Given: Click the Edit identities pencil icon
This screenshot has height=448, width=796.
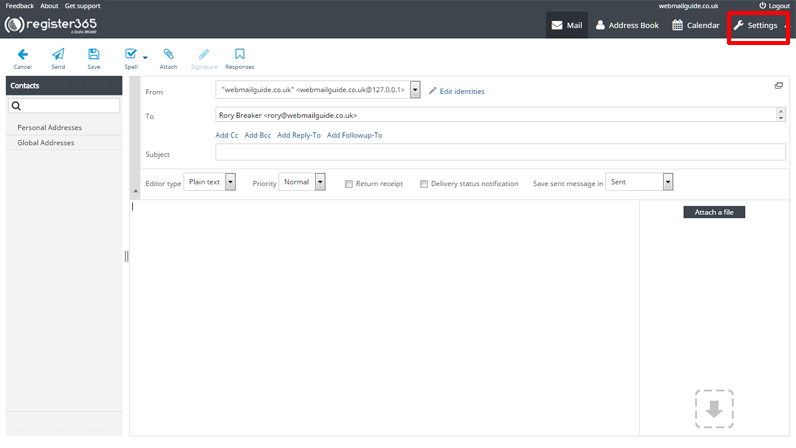Looking at the screenshot, I should 433,91.
